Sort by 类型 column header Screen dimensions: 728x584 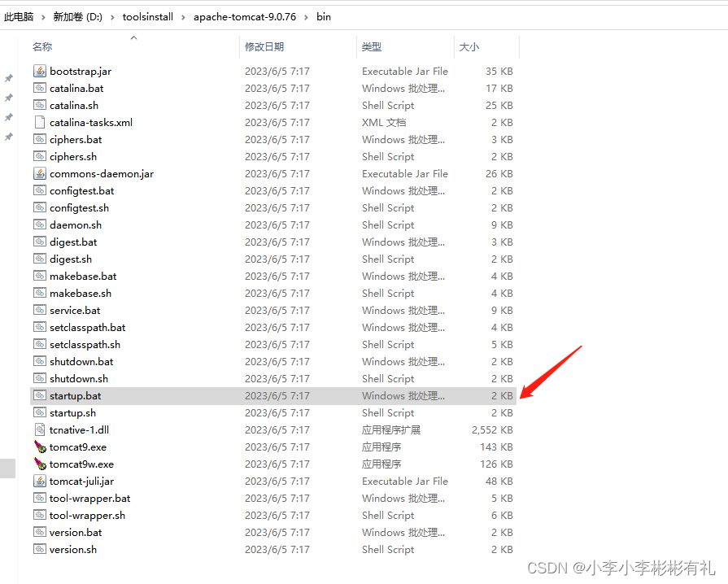pos(372,47)
